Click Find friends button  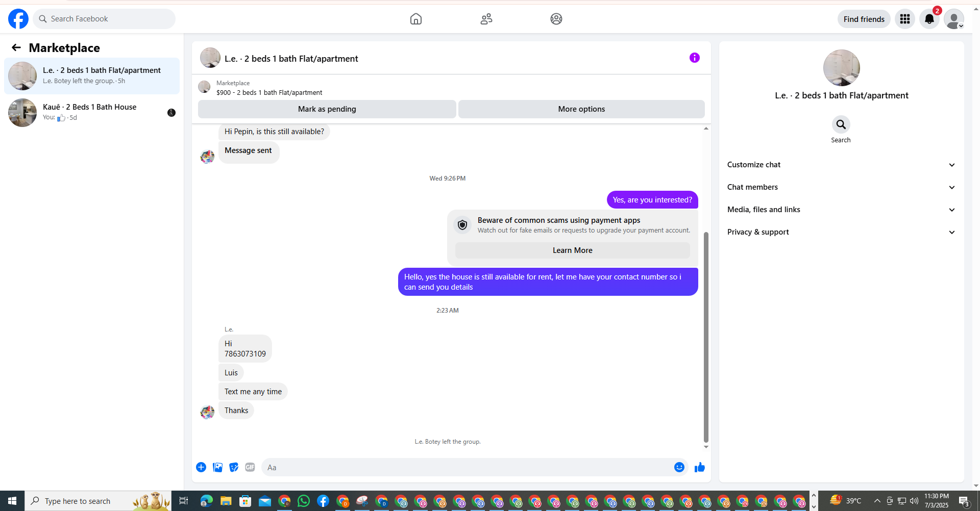click(864, 19)
